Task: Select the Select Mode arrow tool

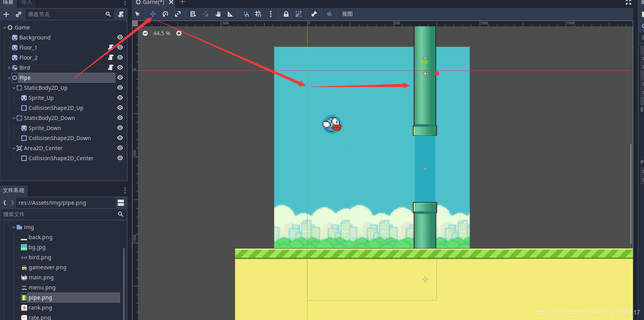Action: (137, 14)
